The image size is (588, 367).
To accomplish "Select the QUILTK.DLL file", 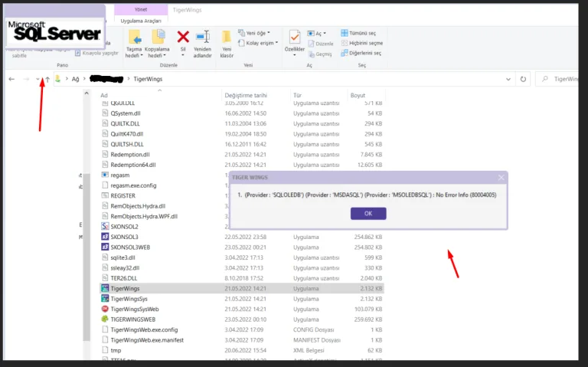I will pyautogui.click(x=126, y=123).
